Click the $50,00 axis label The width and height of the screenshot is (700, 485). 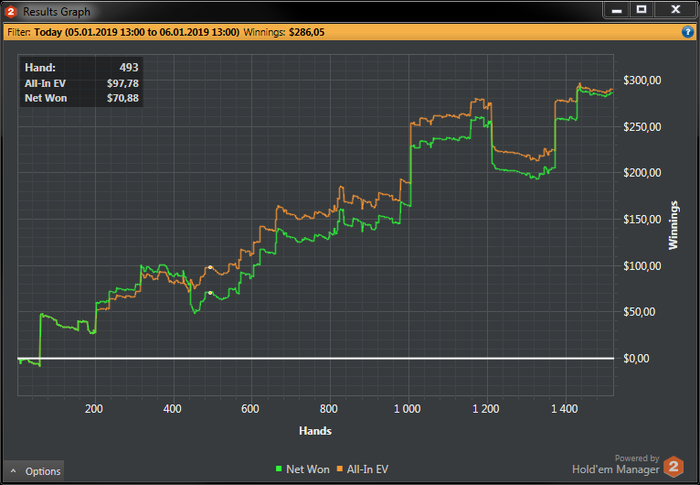pos(639,312)
